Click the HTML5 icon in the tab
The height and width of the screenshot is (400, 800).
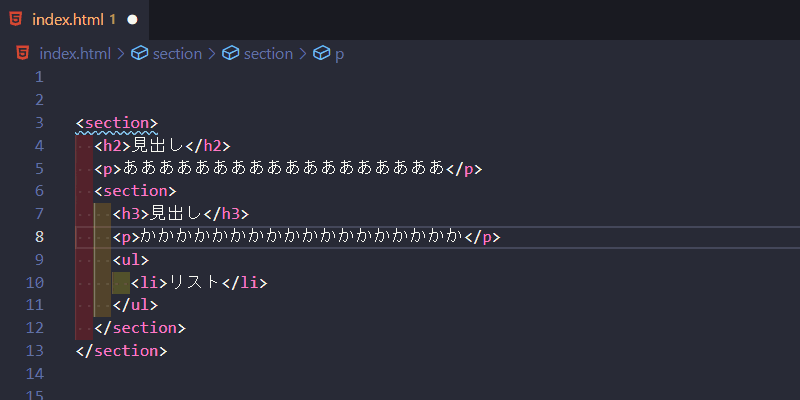(16, 19)
